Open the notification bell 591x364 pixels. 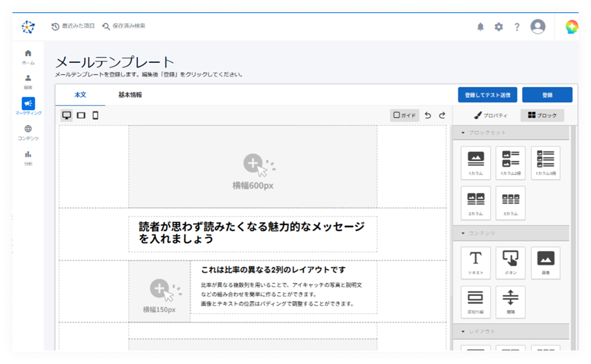coord(480,27)
